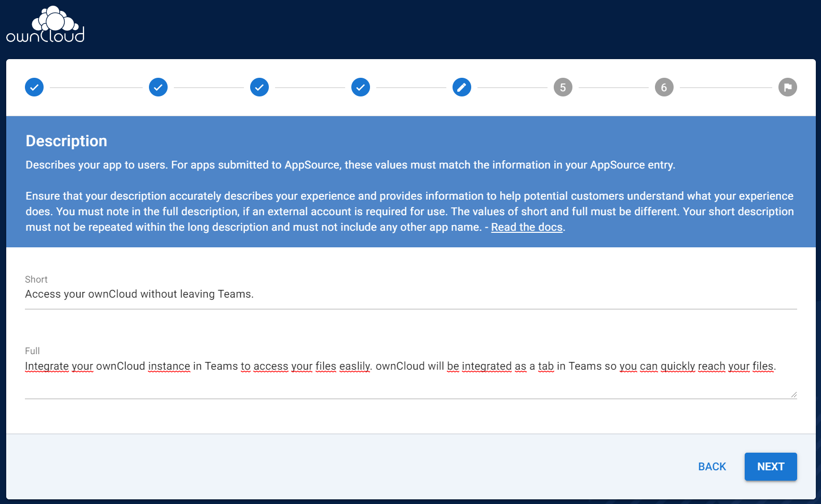
Task: Click text 'Describes your app to users'
Action: tap(97, 165)
